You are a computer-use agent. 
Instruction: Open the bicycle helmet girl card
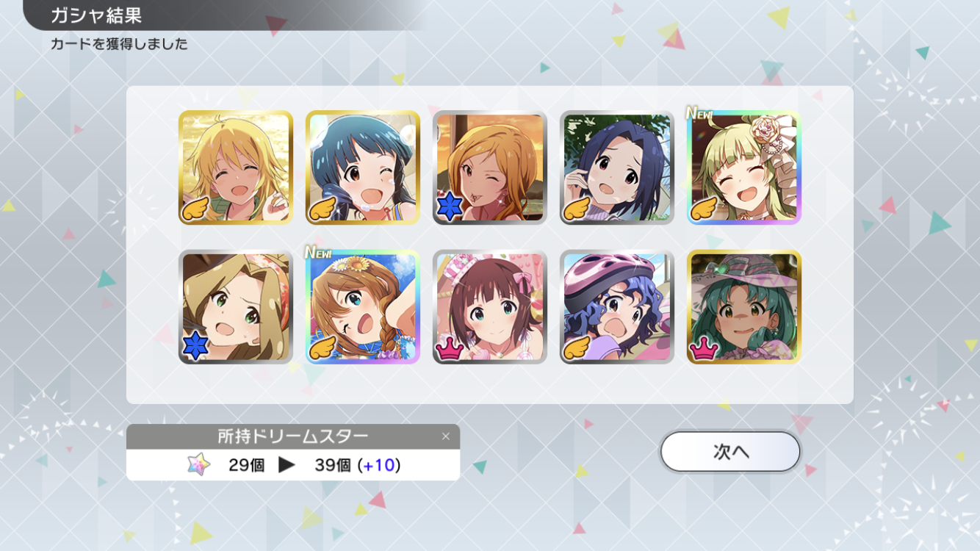click(x=617, y=307)
